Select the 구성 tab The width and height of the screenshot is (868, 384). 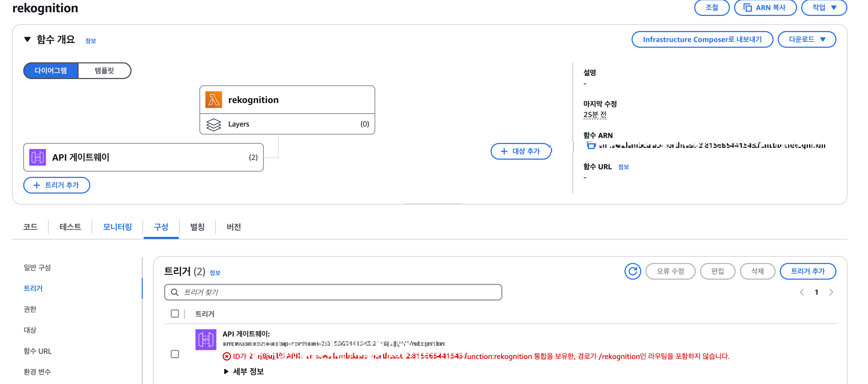pyautogui.click(x=161, y=227)
